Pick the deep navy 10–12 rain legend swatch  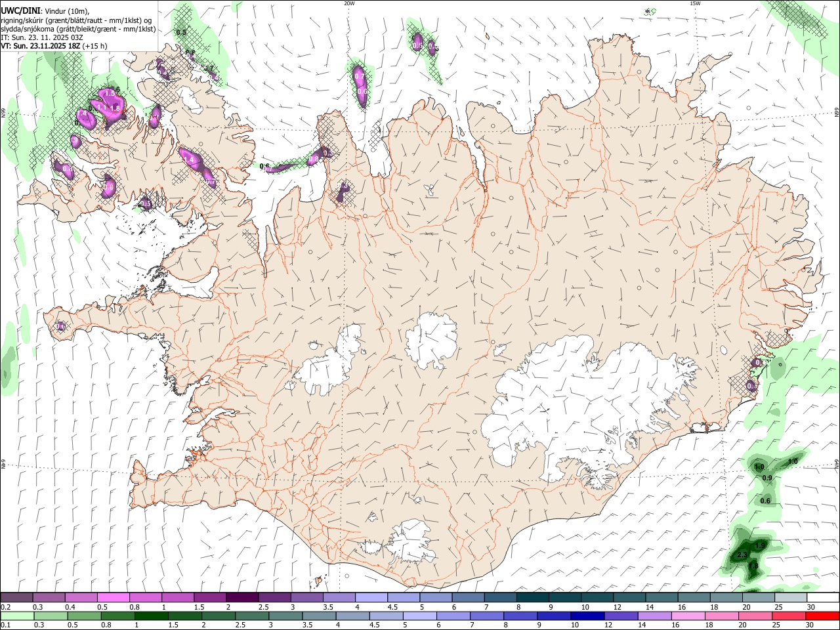588,616
